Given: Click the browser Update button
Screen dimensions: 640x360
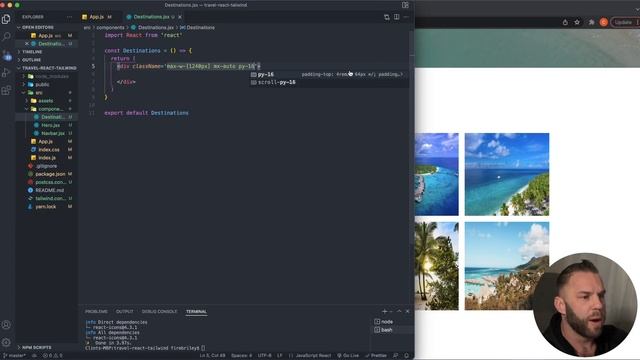Looking at the screenshot, I should click(624, 22).
